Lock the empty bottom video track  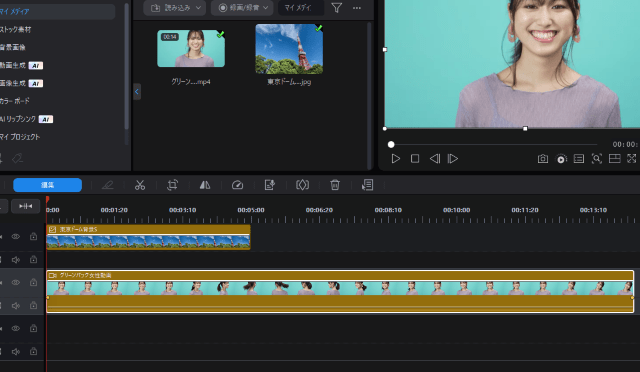33,328
